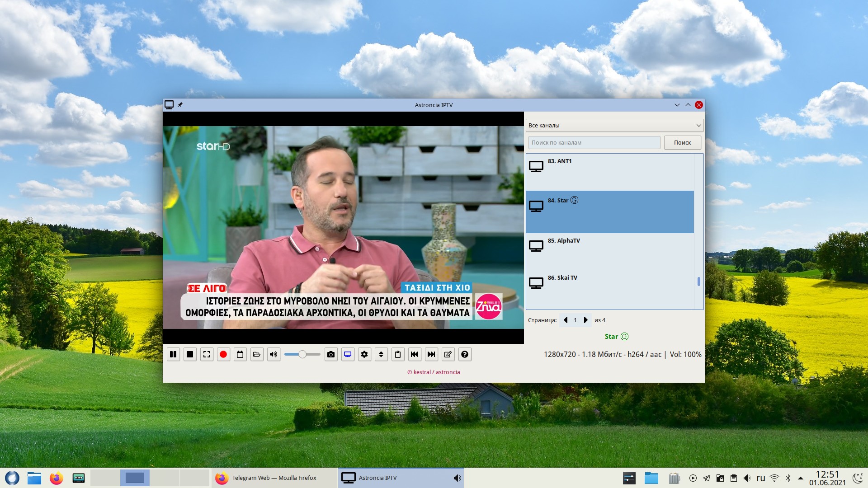Pause the playing stream
868x488 pixels.
point(173,355)
